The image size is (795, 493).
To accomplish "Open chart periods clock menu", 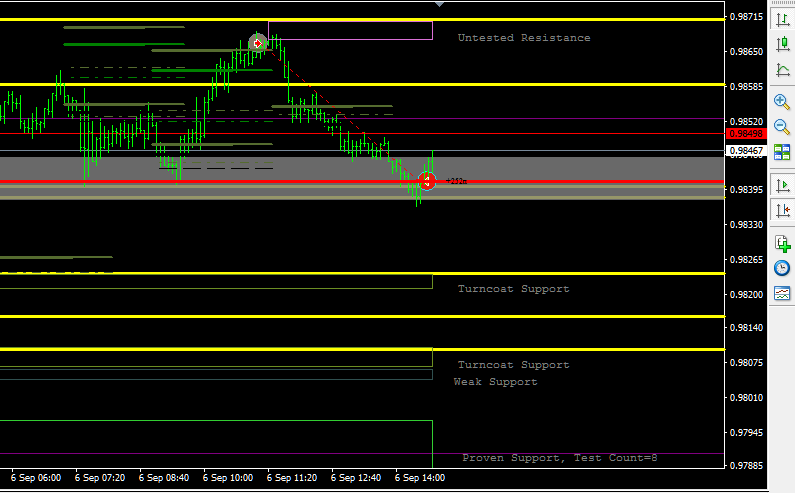I will pos(782,268).
